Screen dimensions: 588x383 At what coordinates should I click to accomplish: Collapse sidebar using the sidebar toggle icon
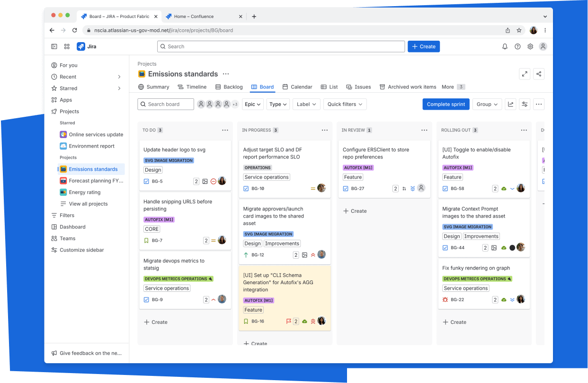tap(54, 46)
